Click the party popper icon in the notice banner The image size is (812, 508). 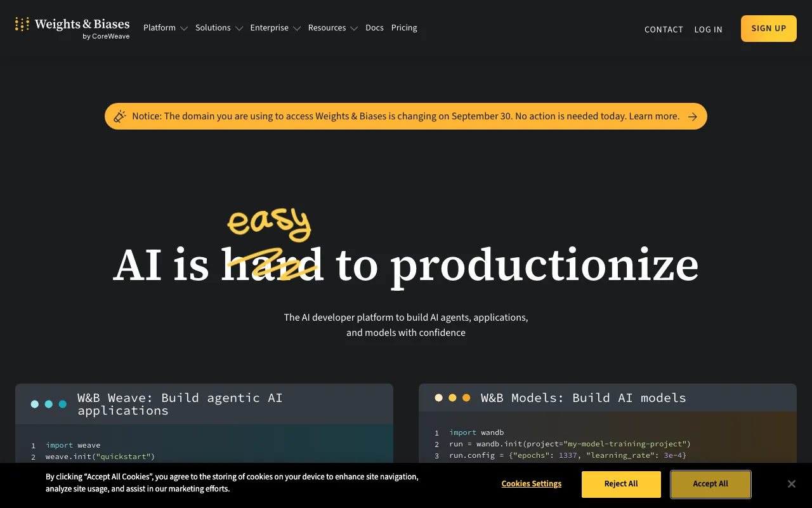[120, 116]
